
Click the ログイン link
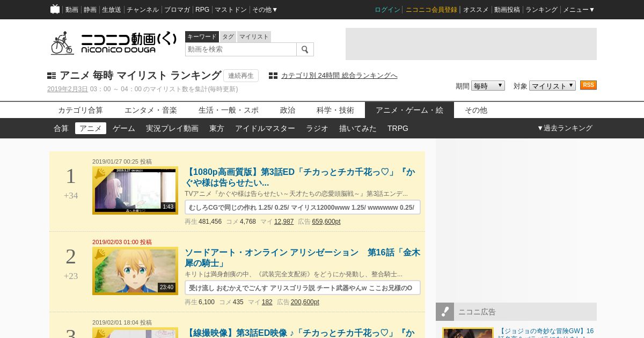click(387, 10)
